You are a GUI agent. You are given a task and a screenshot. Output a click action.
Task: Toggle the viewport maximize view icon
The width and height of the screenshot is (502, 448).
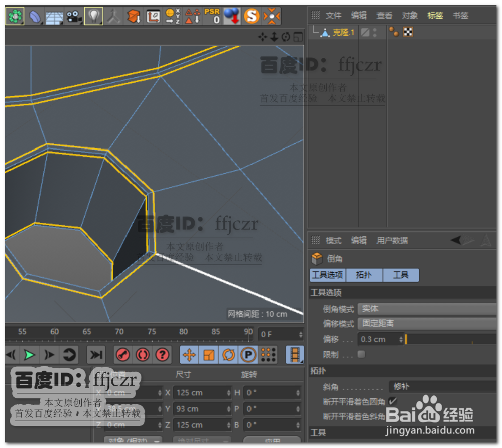[x=298, y=37]
